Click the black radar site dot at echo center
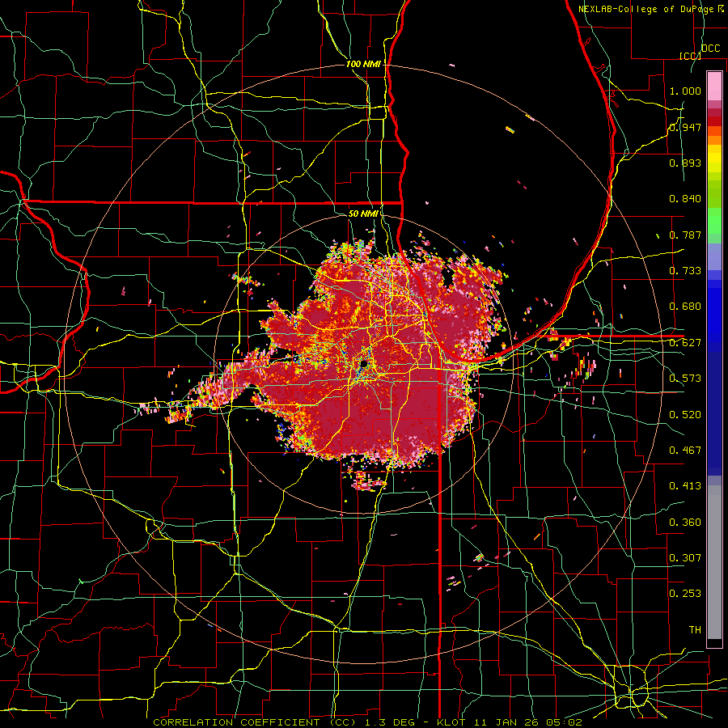 pos(364,365)
